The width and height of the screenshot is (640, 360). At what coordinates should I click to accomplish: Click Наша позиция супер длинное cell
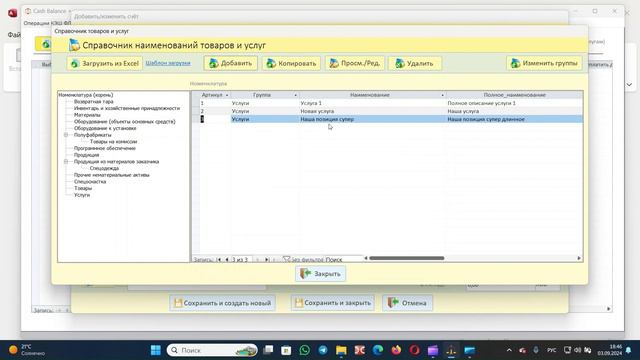514,119
